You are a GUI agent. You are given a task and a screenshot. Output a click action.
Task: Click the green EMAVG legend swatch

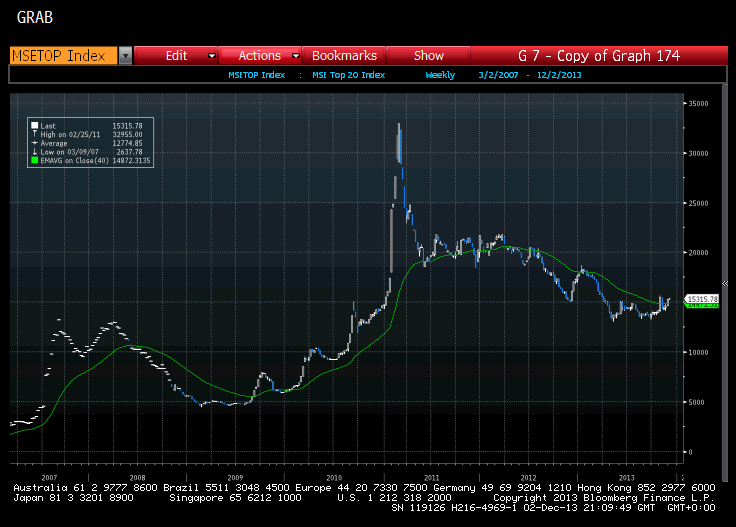(x=34, y=160)
